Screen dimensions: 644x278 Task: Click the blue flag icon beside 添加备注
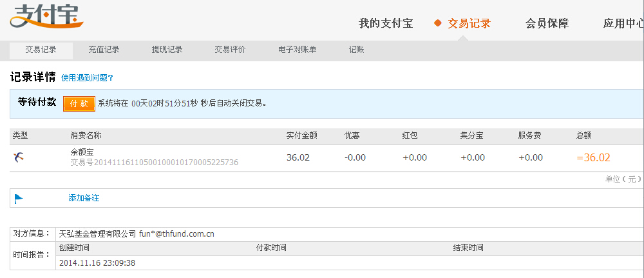pyautogui.click(x=19, y=198)
